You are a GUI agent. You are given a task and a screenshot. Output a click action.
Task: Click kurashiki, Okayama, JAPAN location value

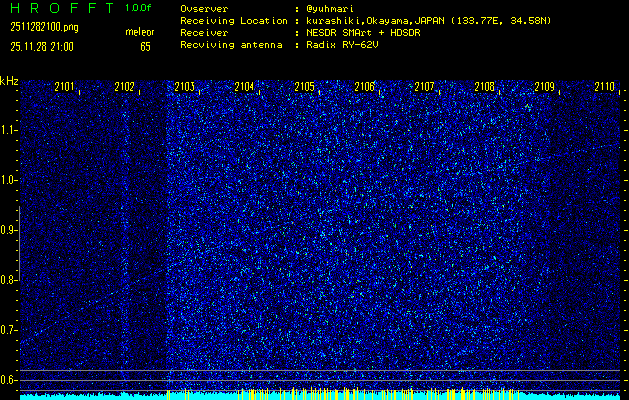pos(428,21)
